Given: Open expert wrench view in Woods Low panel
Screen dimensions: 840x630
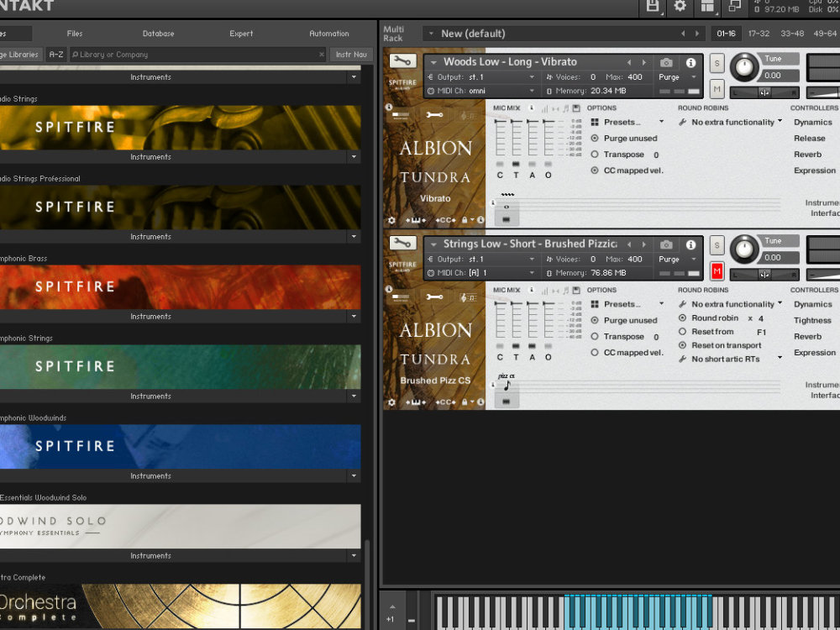Looking at the screenshot, I should tap(434, 115).
